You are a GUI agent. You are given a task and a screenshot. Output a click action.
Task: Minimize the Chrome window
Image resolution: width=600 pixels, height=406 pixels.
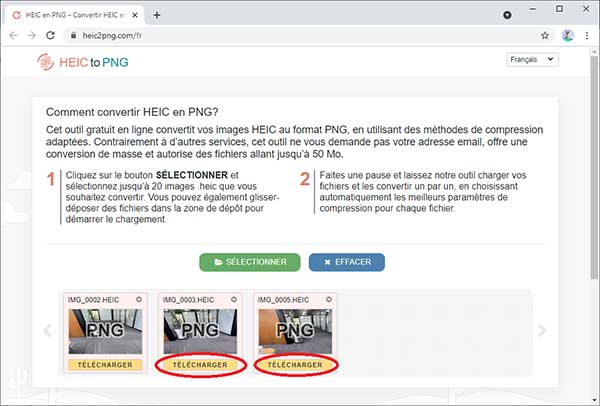[533, 9]
